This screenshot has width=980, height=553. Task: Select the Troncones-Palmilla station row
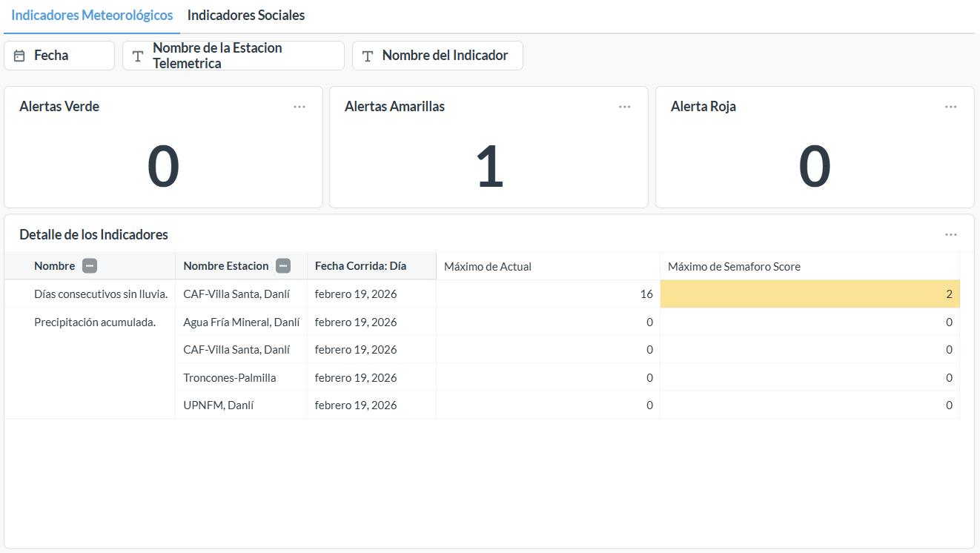click(x=229, y=378)
